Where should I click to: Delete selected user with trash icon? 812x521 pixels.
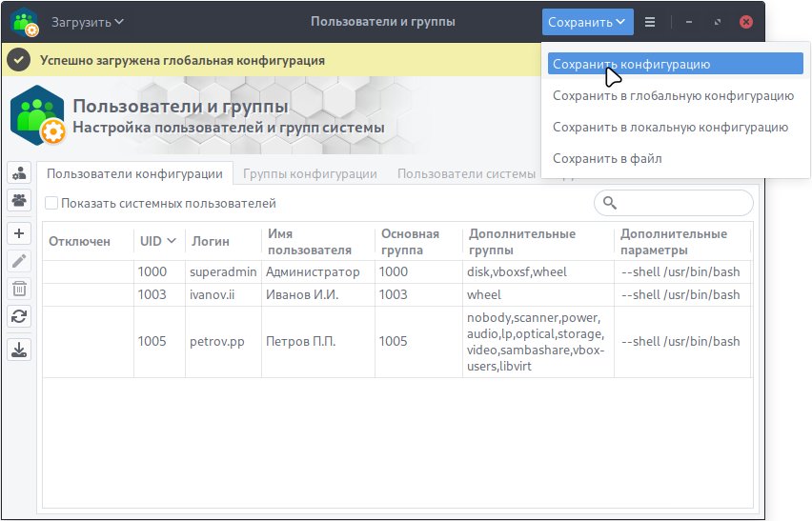[x=19, y=289]
